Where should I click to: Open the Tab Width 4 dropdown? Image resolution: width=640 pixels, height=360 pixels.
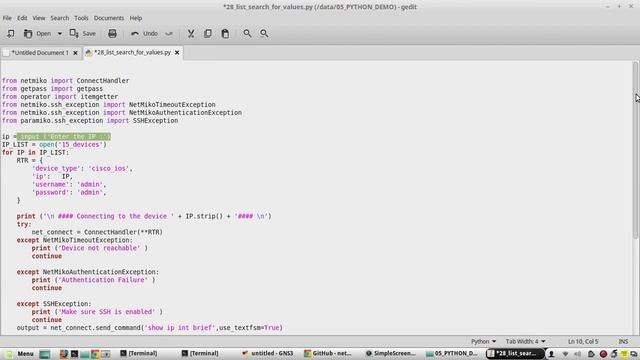coord(525,341)
